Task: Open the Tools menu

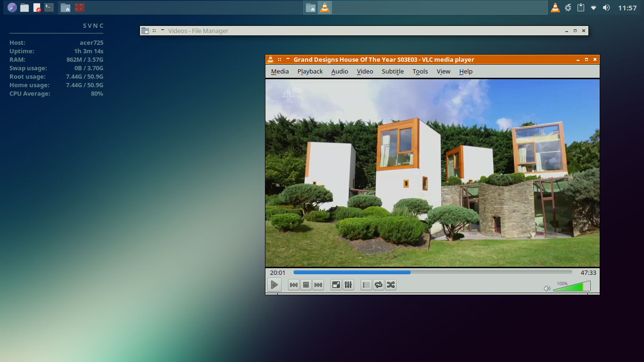Action: coord(420,72)
